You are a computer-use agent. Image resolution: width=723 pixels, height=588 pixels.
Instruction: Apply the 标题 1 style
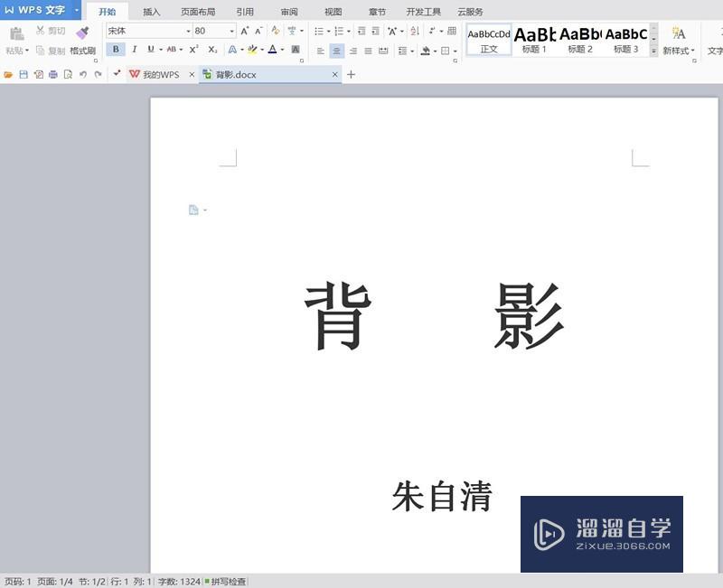pyautogui.click(x=535, y=42)
